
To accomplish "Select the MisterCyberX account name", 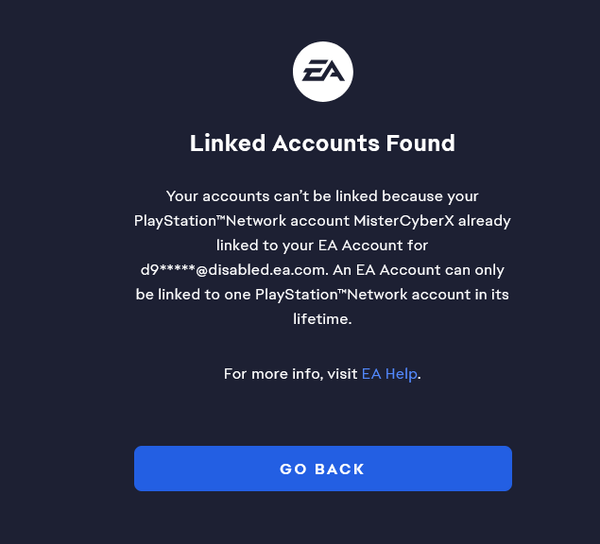I will 404,221.
